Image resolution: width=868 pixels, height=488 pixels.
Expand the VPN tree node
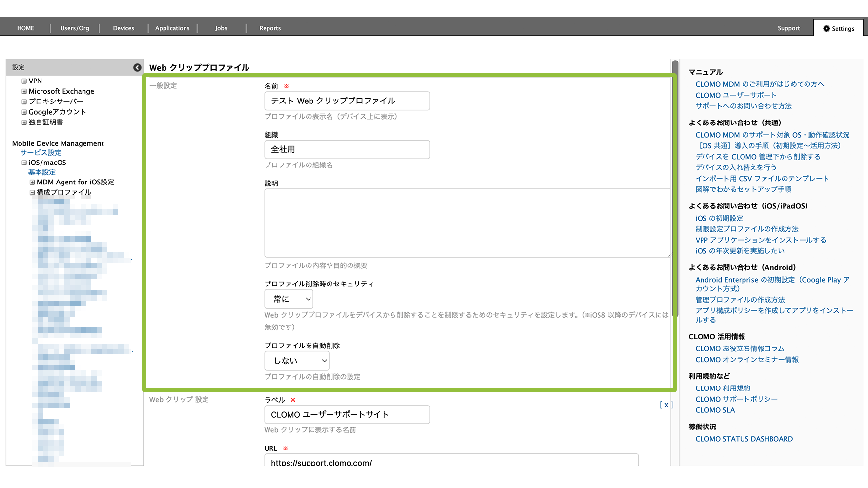coord(24,81)
